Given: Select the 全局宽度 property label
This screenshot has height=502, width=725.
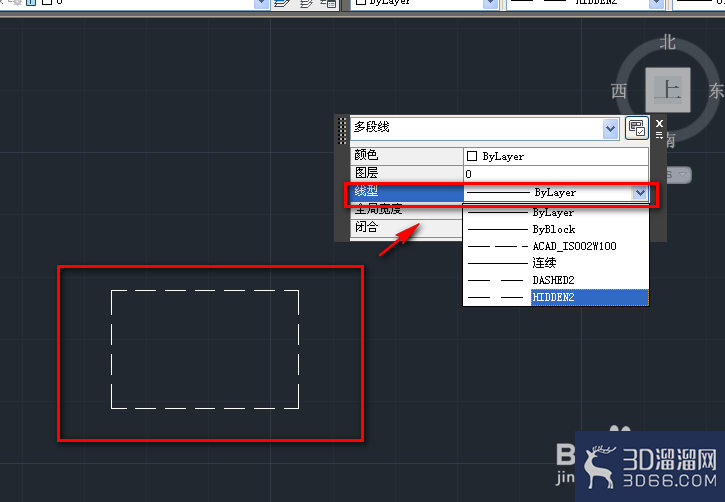Looking at the screenshot, I should [x=407, y=210].
